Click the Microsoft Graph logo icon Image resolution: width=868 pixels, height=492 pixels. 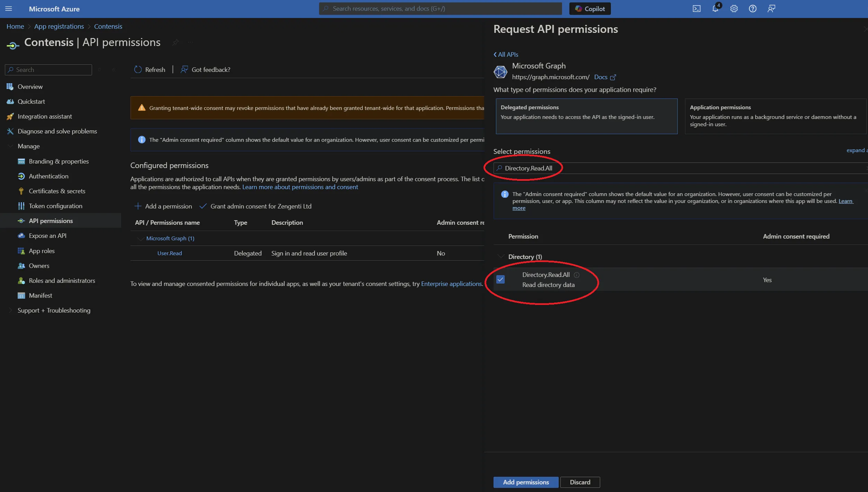(x=500, y=72)
